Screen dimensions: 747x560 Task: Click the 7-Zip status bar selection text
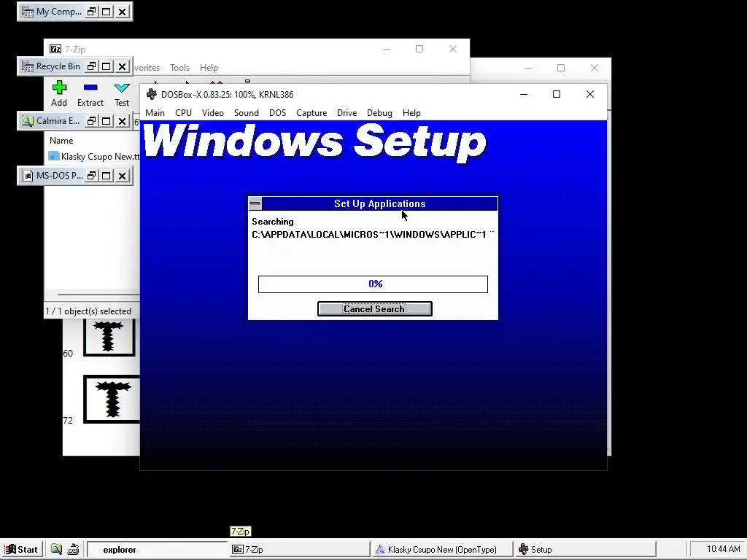tap(88, 311)
